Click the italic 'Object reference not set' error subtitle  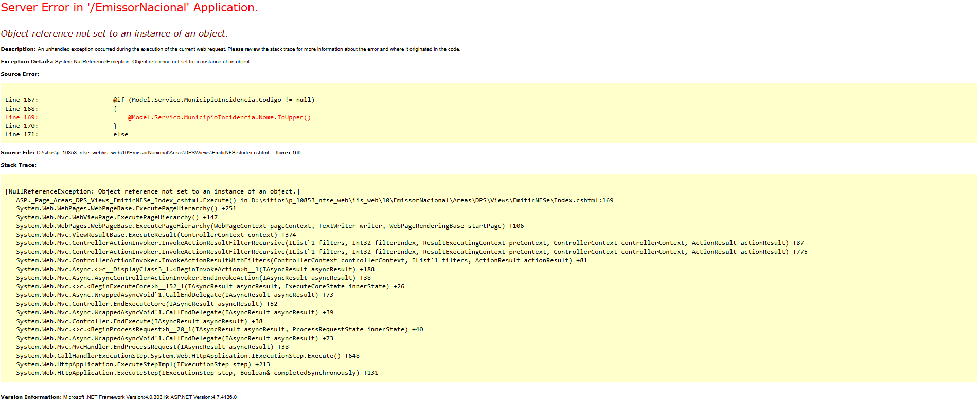(x=114, y=33)
